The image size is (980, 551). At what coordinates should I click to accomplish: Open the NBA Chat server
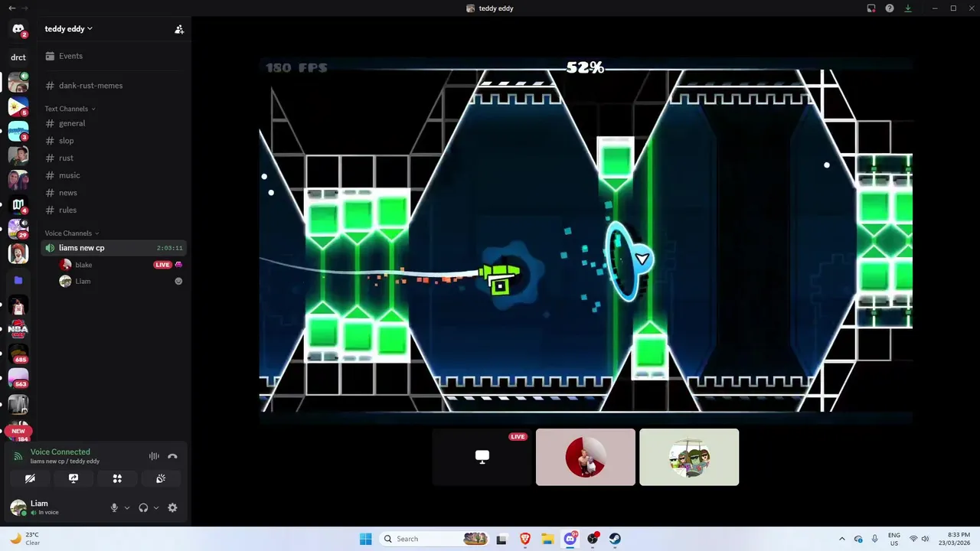pyautogui.click(x=18, y=330)
